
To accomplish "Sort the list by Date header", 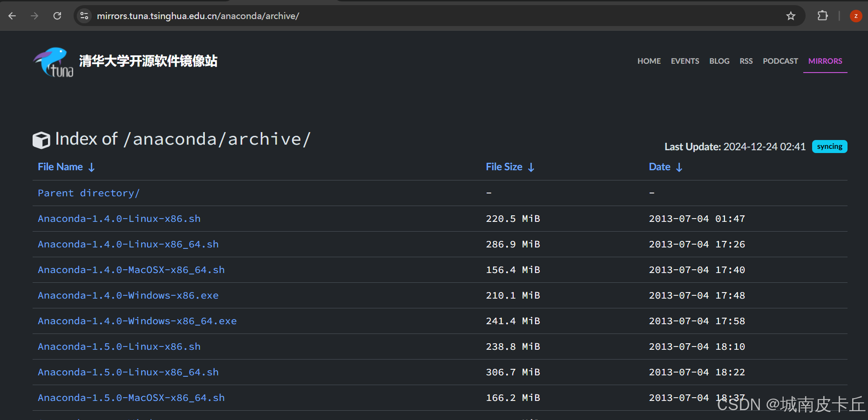I will click(x=660, y=167).
